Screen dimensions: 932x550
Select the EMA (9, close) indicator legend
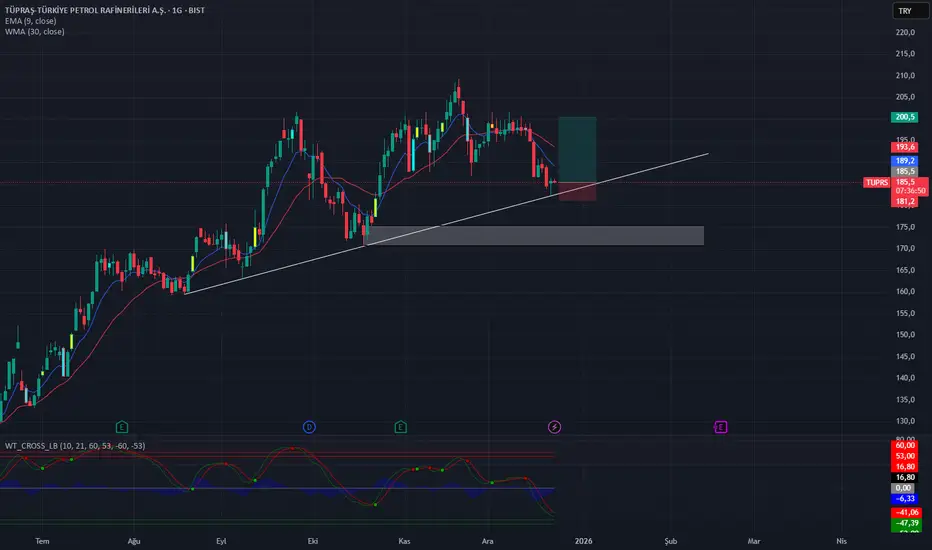tap(30, 21)
